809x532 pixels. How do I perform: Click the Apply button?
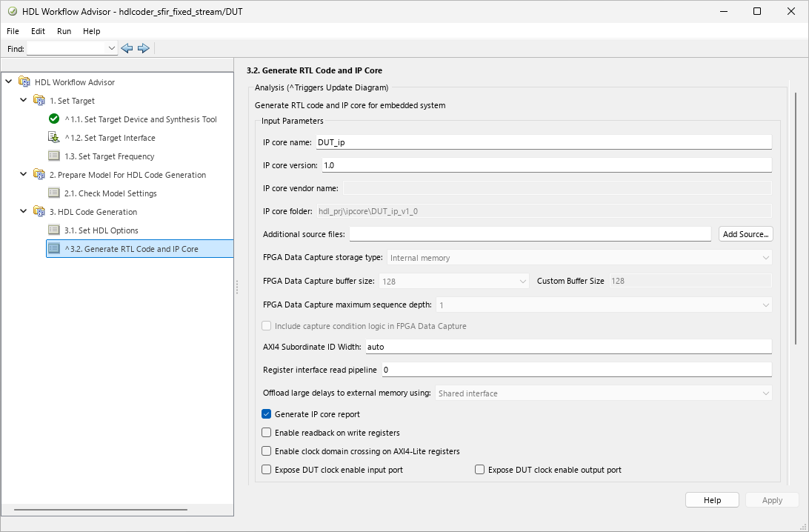click(772, 499)
